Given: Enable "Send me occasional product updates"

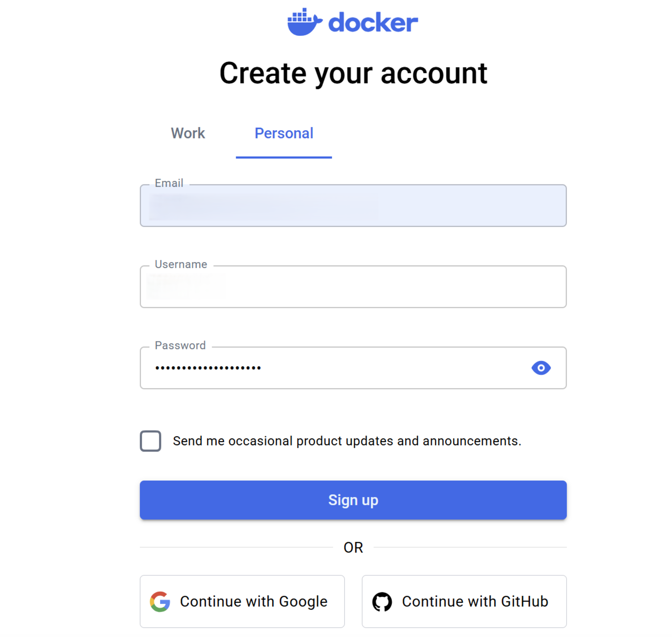Looking at the screenshot, I should pos(150,442).
